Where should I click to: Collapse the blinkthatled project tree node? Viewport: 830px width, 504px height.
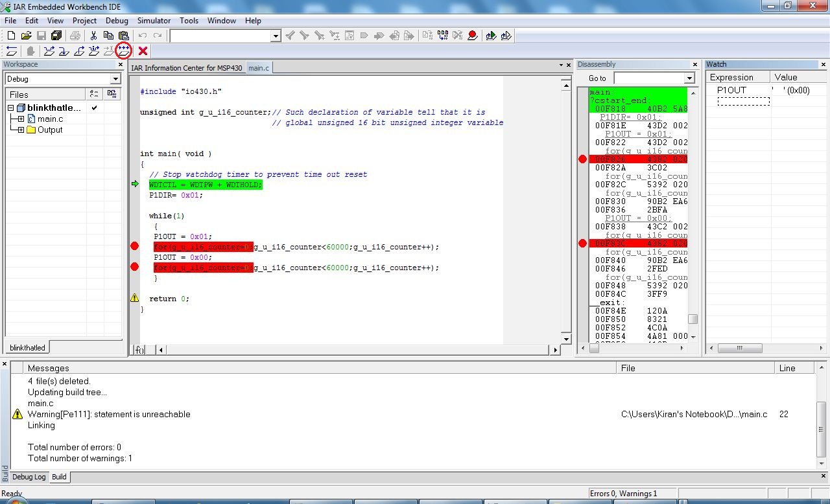pyautogui.click(x=11, y=108)
